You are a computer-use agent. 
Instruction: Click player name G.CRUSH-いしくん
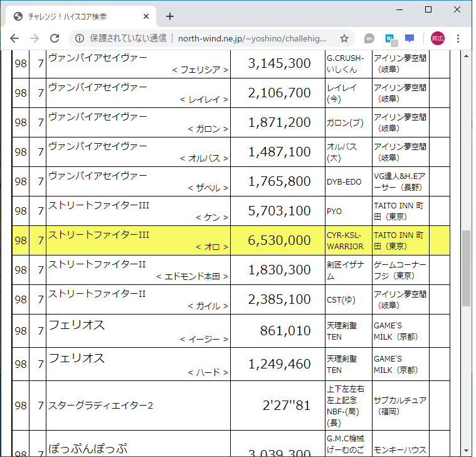345,63
